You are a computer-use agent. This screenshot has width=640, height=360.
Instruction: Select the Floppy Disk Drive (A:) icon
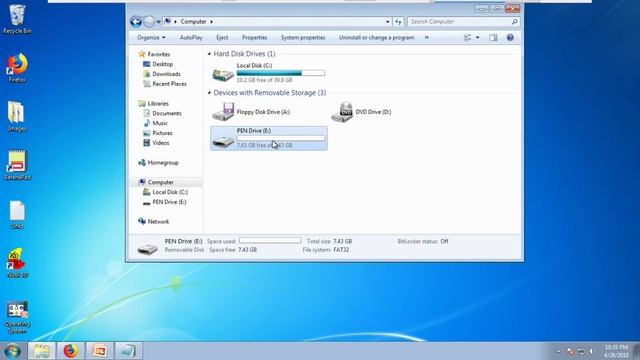point(223,112)
